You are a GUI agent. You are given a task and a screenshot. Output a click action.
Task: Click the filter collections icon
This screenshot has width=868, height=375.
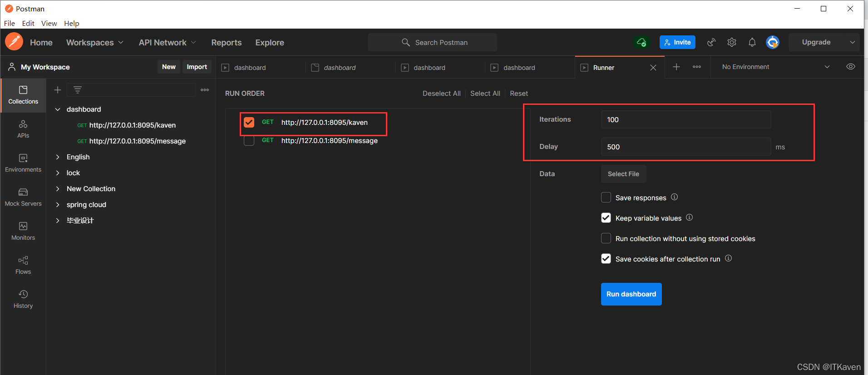78,90
